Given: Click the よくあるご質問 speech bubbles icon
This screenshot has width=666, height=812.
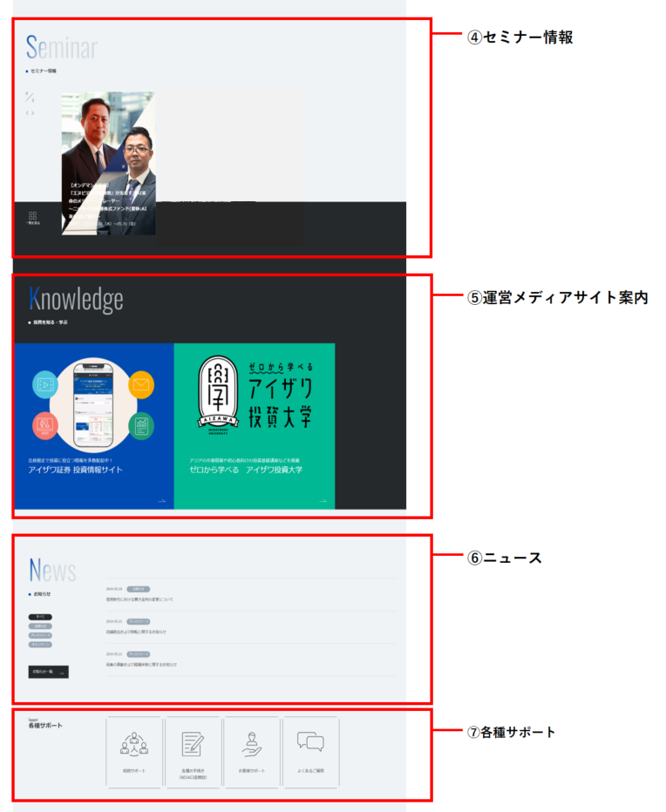Looking at the screenshot, I should (310, 741).
